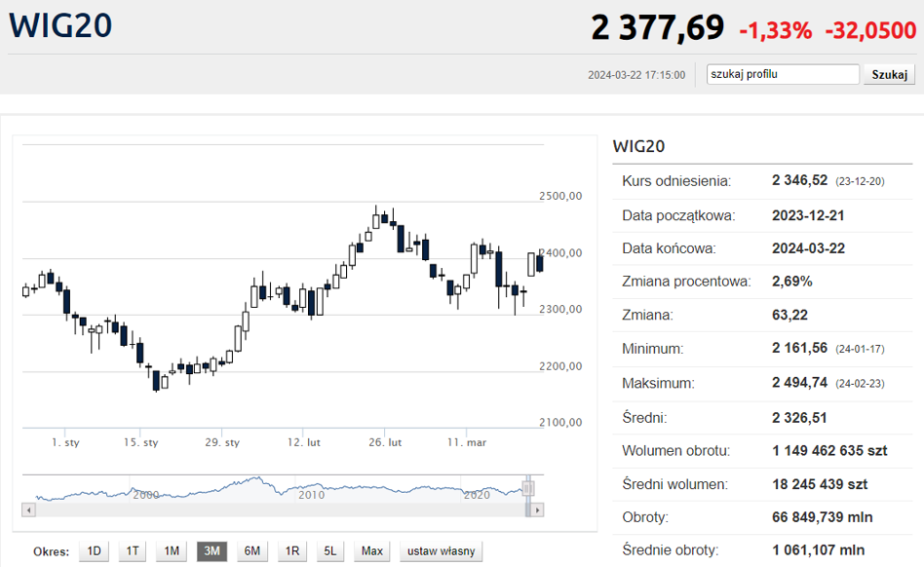Click the left scroll arrow of the chart navigator
This screenshot has width=924, height=567.
(26, 510)
